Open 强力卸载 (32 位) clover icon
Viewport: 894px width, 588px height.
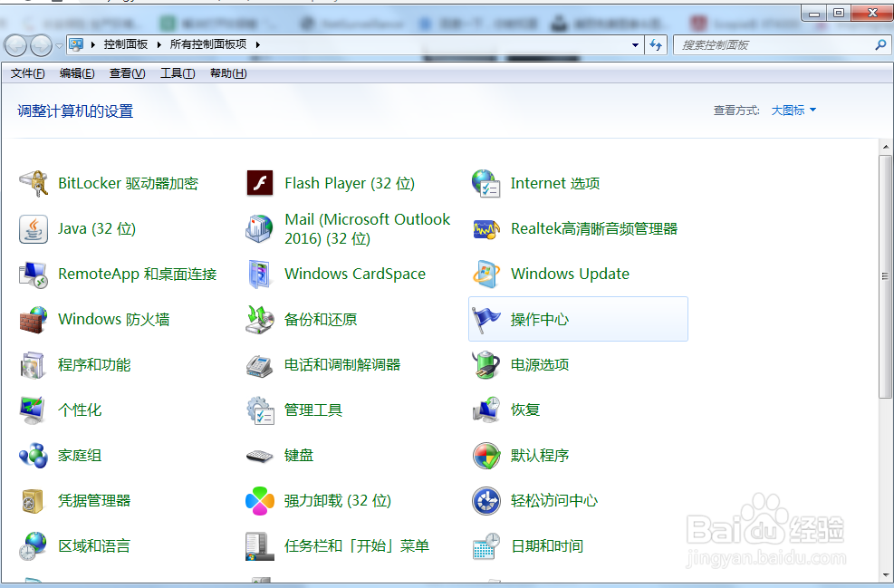click(x=259, y=501)
